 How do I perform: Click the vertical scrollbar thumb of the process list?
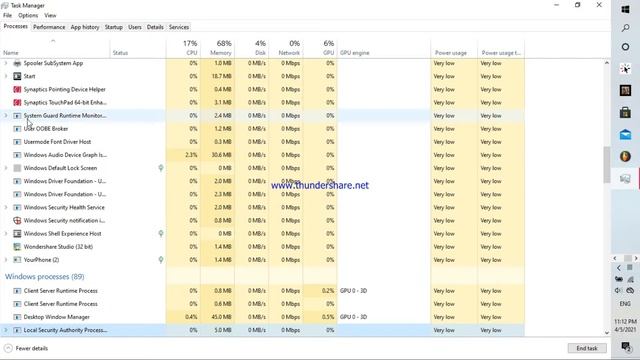[607, 164]
